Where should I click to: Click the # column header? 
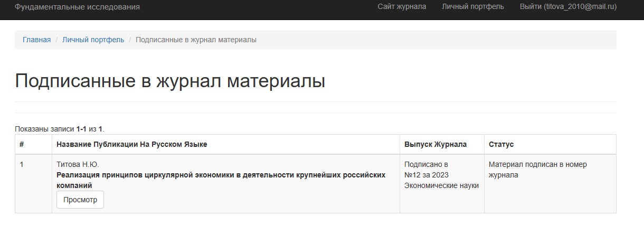tap(22, 144)
